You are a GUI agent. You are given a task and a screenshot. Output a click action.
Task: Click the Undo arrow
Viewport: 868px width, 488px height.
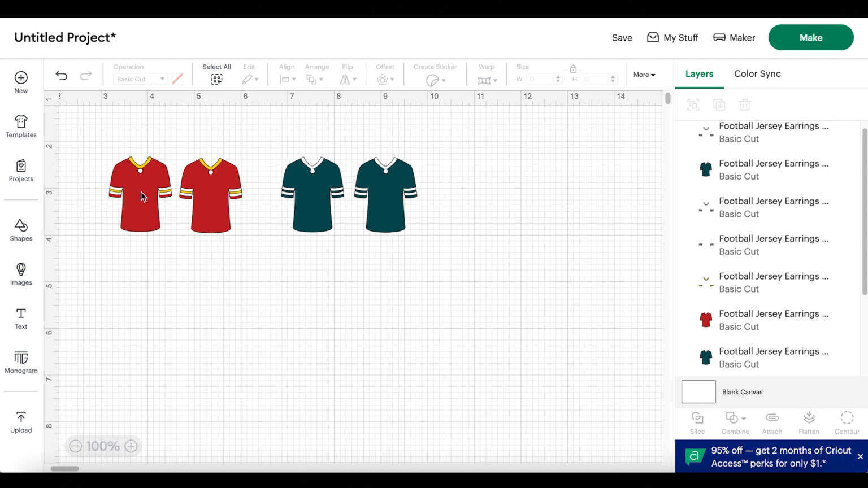tap(61, 76)
